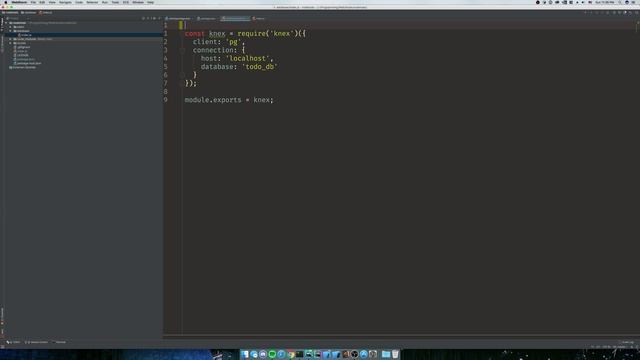Click the 'todo_db' string in code
Screen dimensions: 640x360
click(260, 67)
